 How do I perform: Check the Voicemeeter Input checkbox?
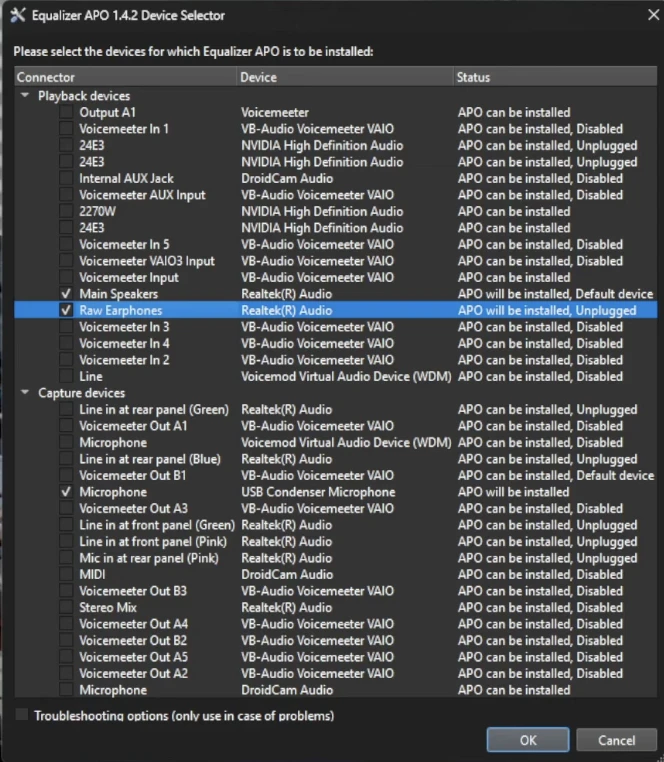pyautogui.click(x=66, y=277)
